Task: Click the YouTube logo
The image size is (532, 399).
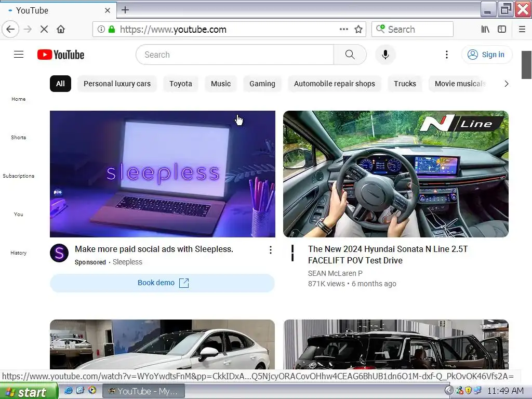Action: pyautogui.click(x=61, y=55)
